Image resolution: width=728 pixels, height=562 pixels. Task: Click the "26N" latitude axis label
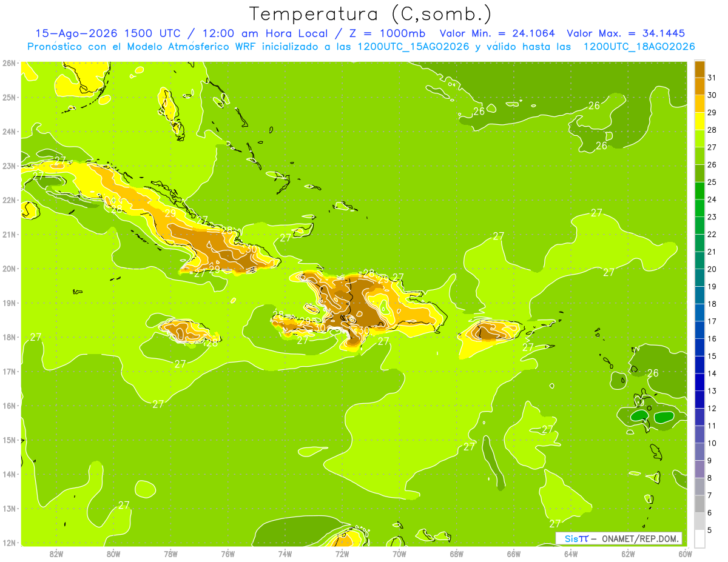[9, 63]
